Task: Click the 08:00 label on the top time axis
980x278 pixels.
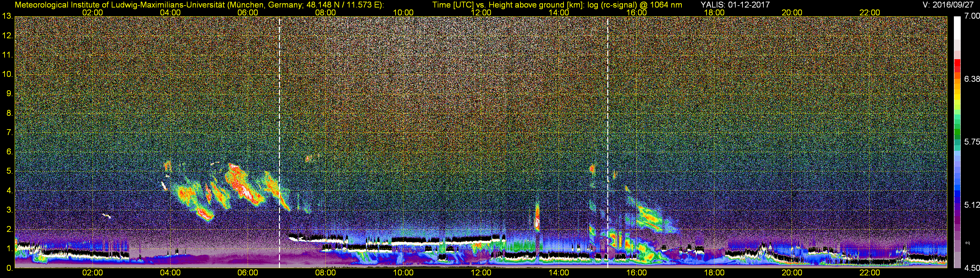Action: coord(325,12)
